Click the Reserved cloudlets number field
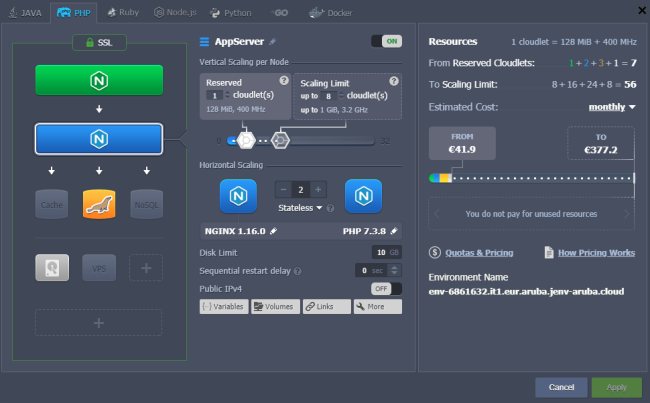Image resolution: width=650 pixels, height=403 pixels. [x=214, y=96]
